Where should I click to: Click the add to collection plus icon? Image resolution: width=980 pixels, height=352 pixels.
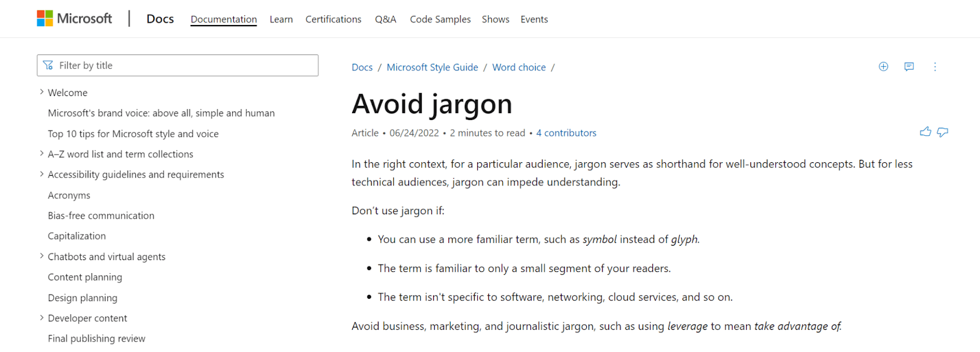(883, 67)
